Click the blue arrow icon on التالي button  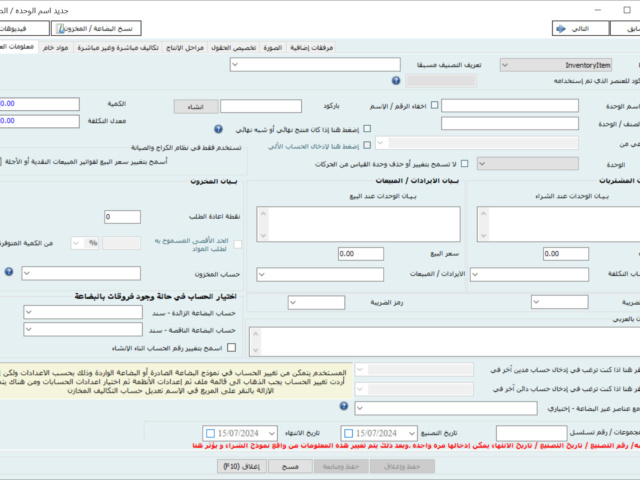(x=561, y=29)
